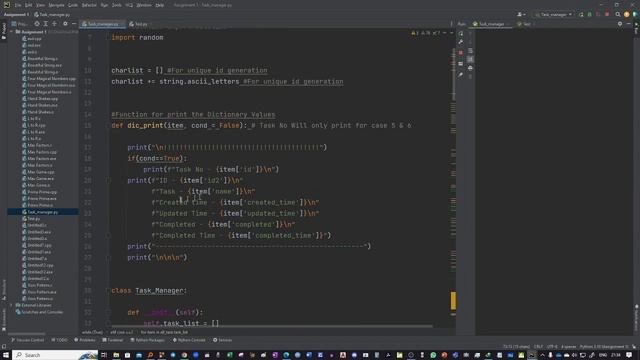Click the print output icon in Run panel
Viewport: 640px width, 360px height.
[470, 68]
